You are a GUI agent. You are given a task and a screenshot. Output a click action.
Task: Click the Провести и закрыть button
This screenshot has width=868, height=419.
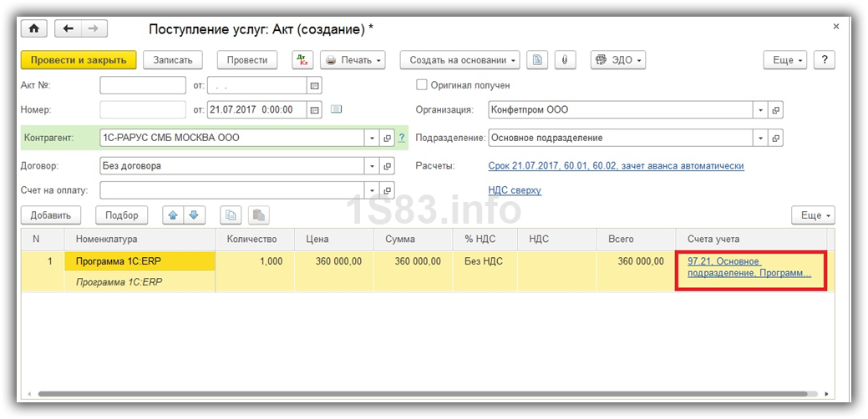(78, 60)
